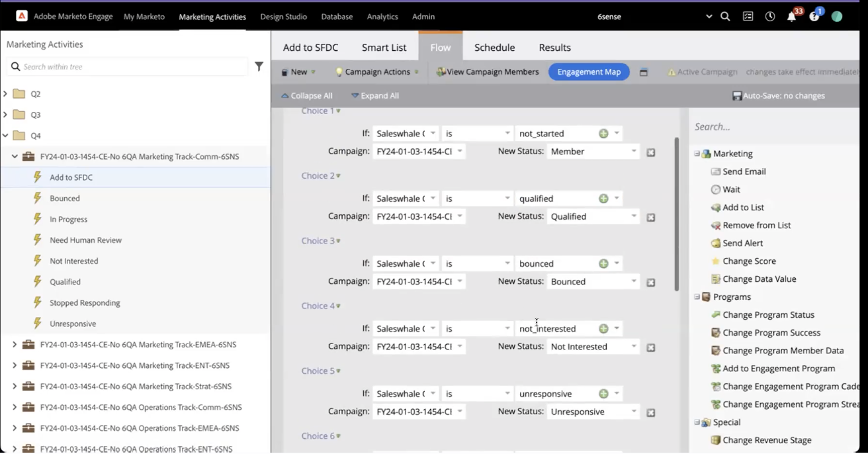Switch to the Results tab
The height and width of the screenshot is (454, 868).
(x=554, y=48)
